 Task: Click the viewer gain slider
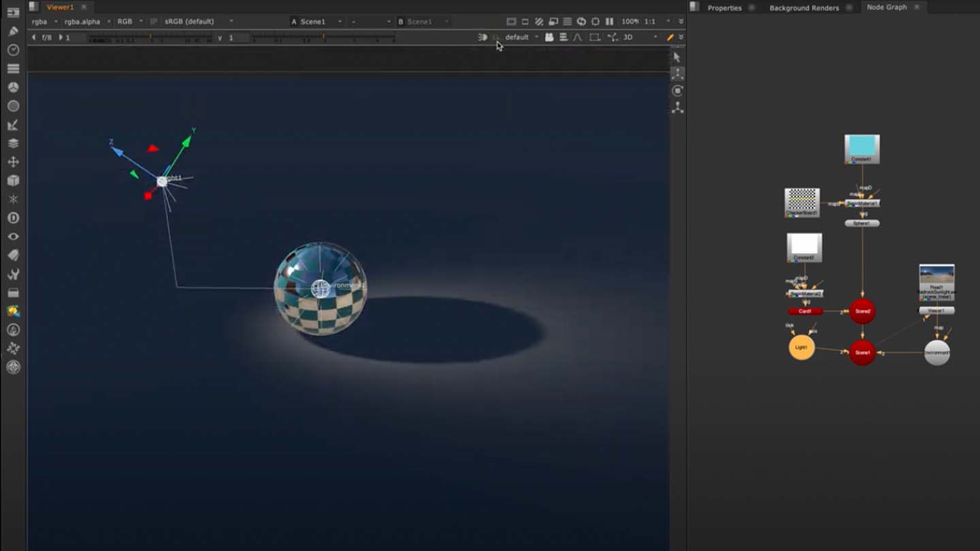point(150,38)
